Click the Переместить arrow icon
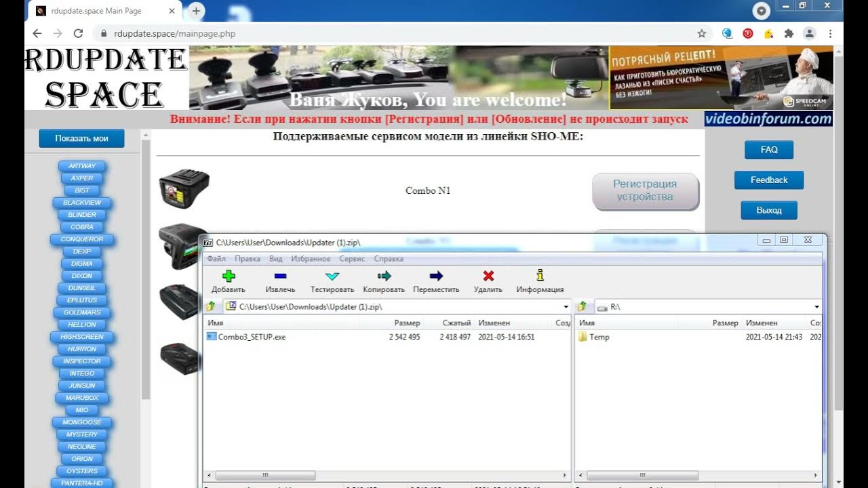 pyautogui.click(x=436, y=276)
